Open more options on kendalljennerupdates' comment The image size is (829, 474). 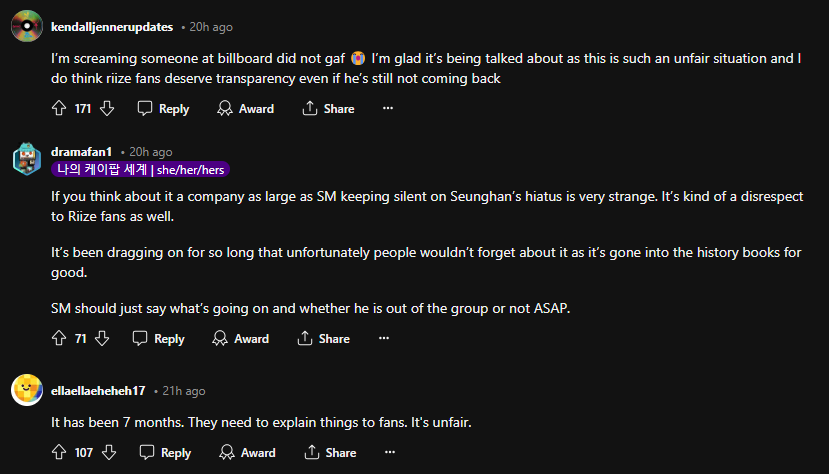pos(388,108)
